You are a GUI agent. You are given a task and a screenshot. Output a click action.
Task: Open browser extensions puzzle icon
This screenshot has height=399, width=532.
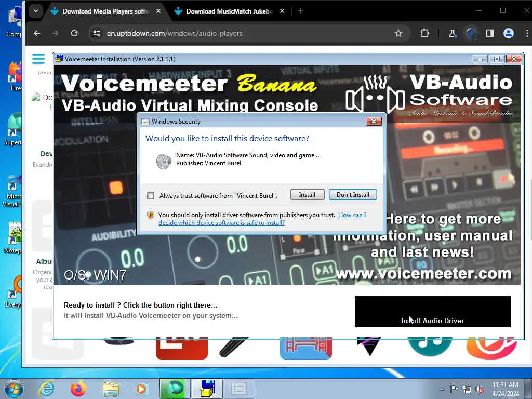tap(424, 33)
